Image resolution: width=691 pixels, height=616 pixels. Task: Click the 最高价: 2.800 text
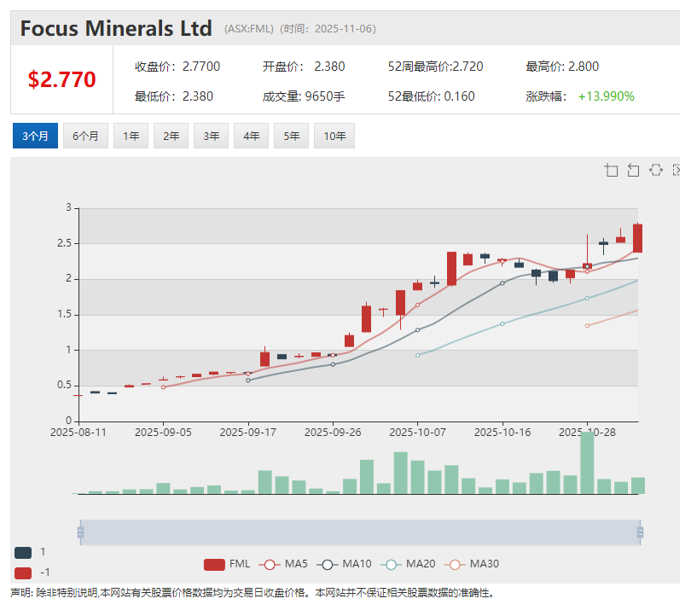562,67
